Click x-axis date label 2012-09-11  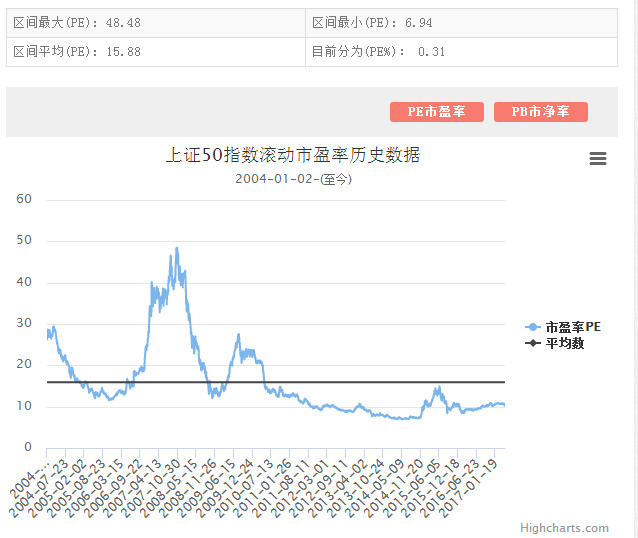(319, 488)
